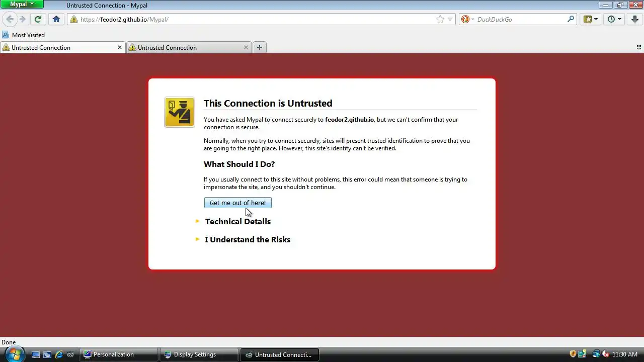
Task: Click the 11:30 AM taskbar clock
Action: (x=625, y=354)
